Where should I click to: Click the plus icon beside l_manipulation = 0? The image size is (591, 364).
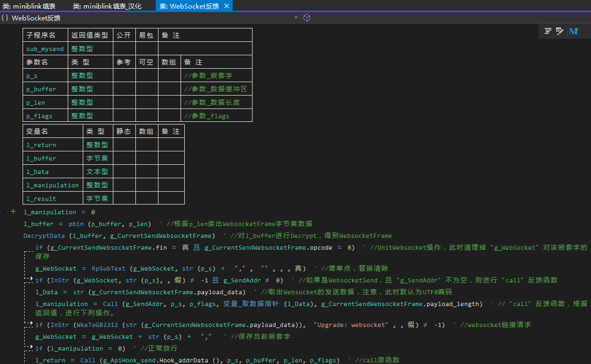pyautogui.click(x=13, y=212)
